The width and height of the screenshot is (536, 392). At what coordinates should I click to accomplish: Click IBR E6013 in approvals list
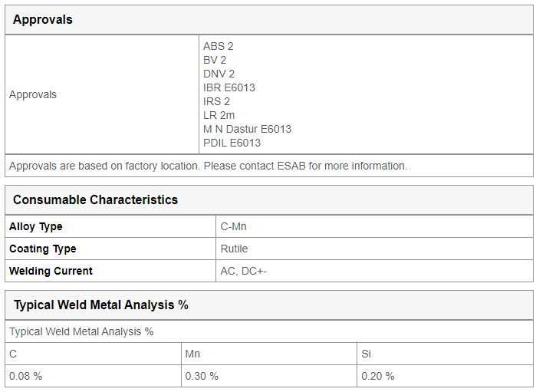point(229,87)
